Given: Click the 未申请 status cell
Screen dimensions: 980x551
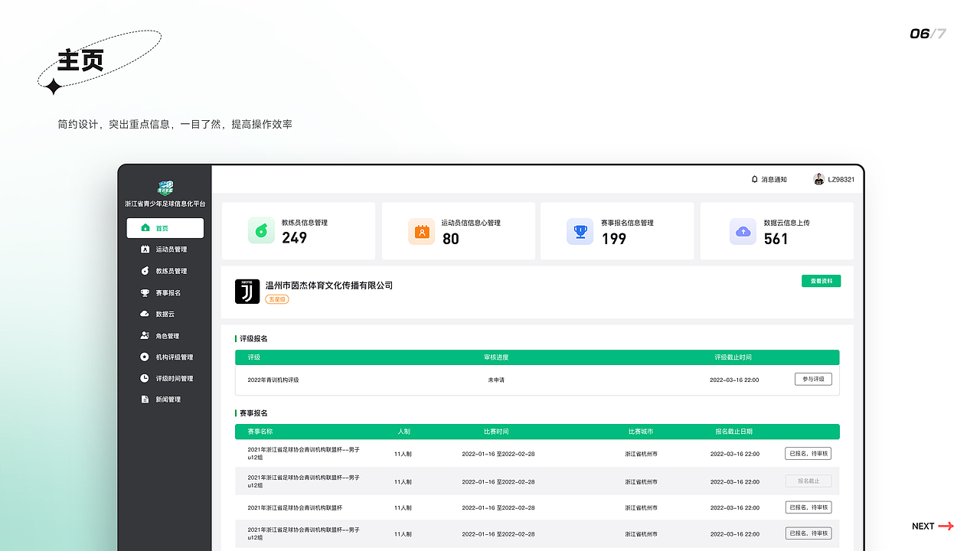Looking at the screenshot, I should (x=496, y=380).
